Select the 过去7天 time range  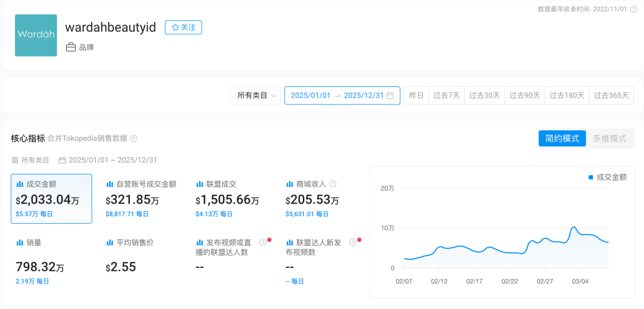click(447, 95)
